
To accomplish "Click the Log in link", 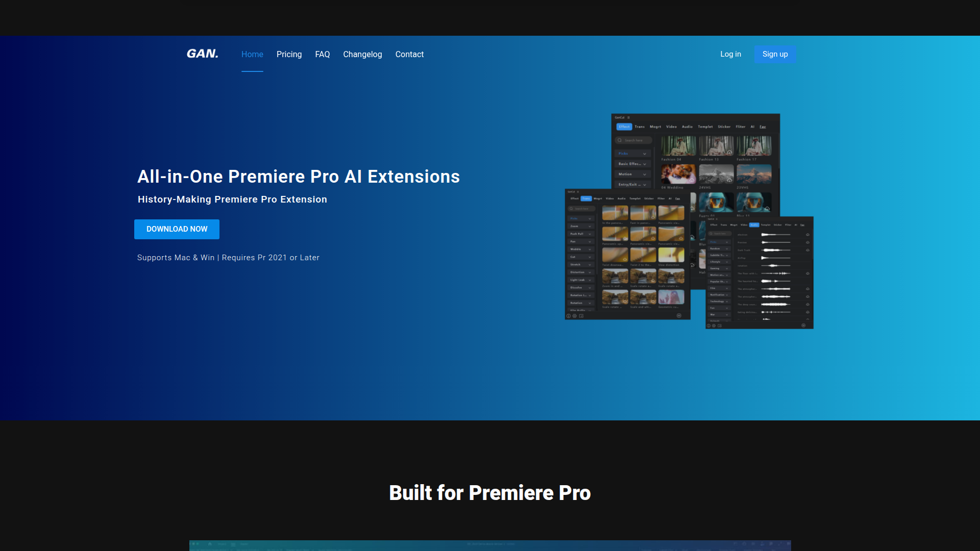I will (730, 54).
